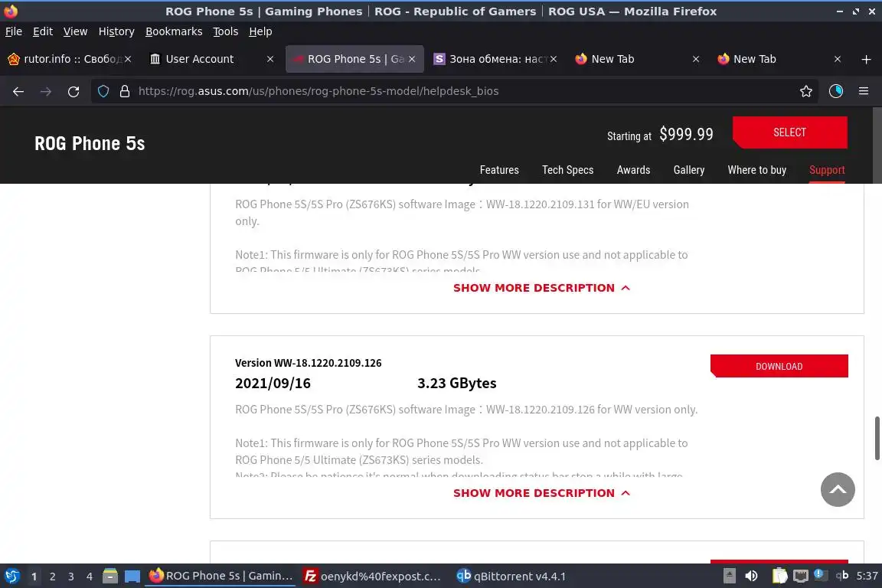Click the page vertical scrollbar thumb

pos(877,439)
